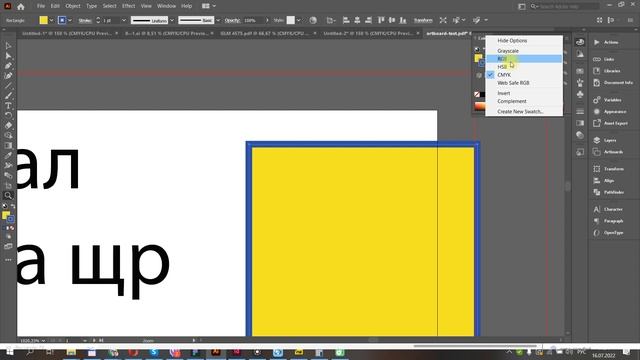Open the Actions panel
Viewport: 640px width, 360px height.
(x=607, y=42)
